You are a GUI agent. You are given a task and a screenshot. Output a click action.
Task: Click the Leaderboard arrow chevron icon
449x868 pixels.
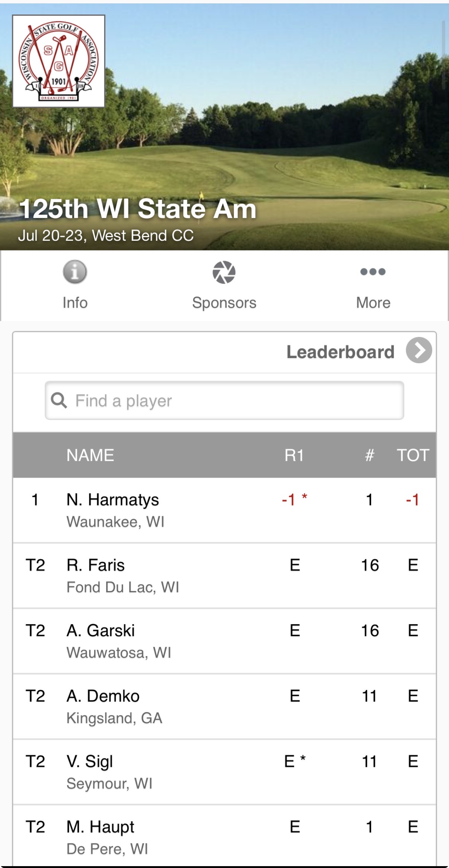(x=419, y=350)
